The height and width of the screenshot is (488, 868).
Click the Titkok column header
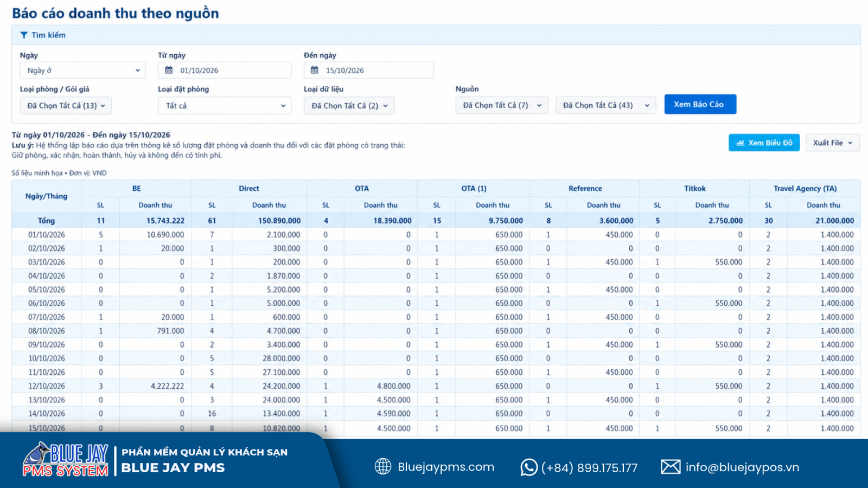694,189
